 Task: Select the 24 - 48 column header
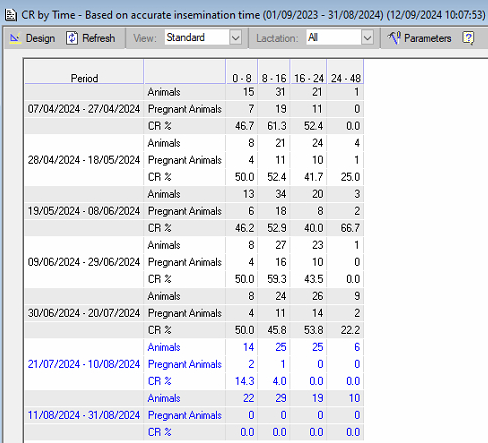tap(346, 72)
